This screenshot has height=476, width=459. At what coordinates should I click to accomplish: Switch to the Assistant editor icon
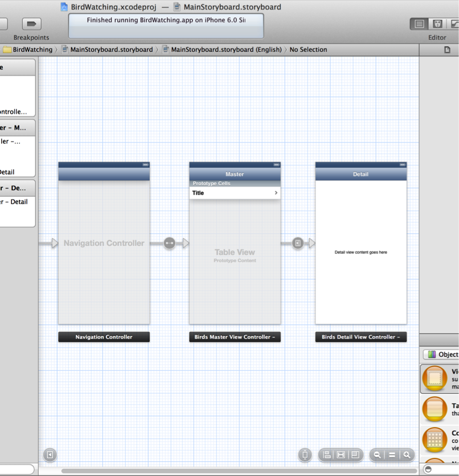pyautogui.click(x=437, y=24)
